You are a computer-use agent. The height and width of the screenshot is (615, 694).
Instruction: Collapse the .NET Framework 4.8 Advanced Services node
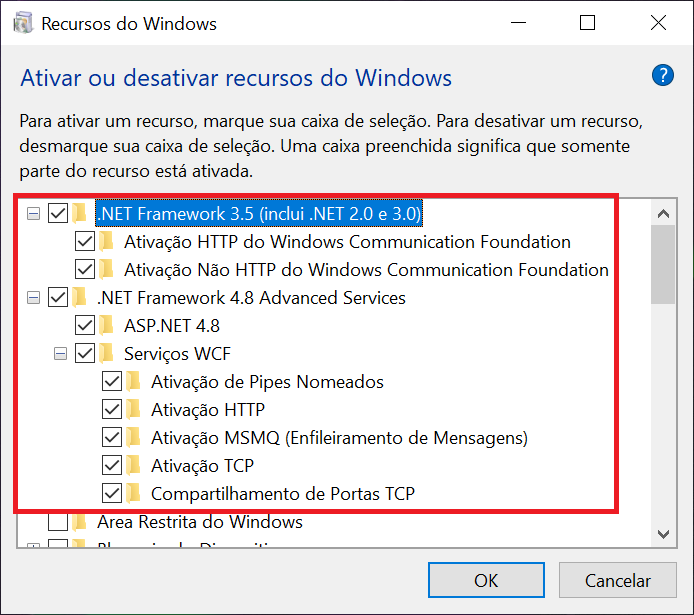tap(33, 297)
